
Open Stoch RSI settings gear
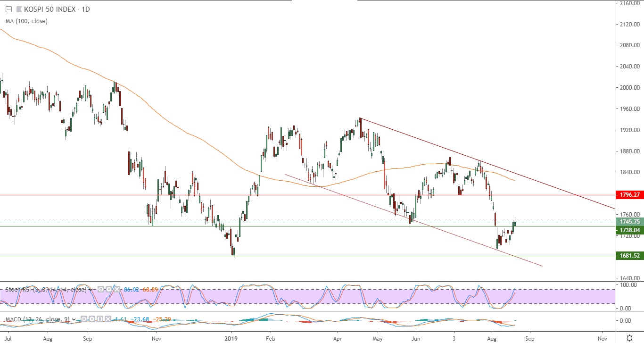[109, 289]
